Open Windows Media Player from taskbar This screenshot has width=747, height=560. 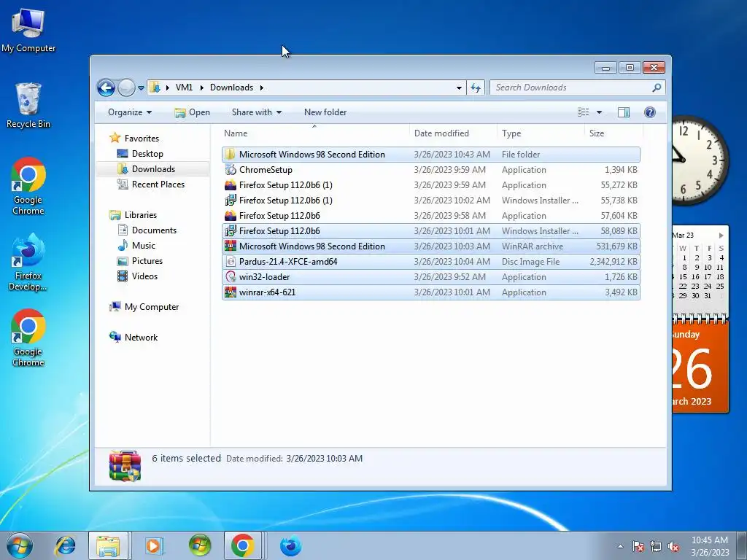(153, 545)
